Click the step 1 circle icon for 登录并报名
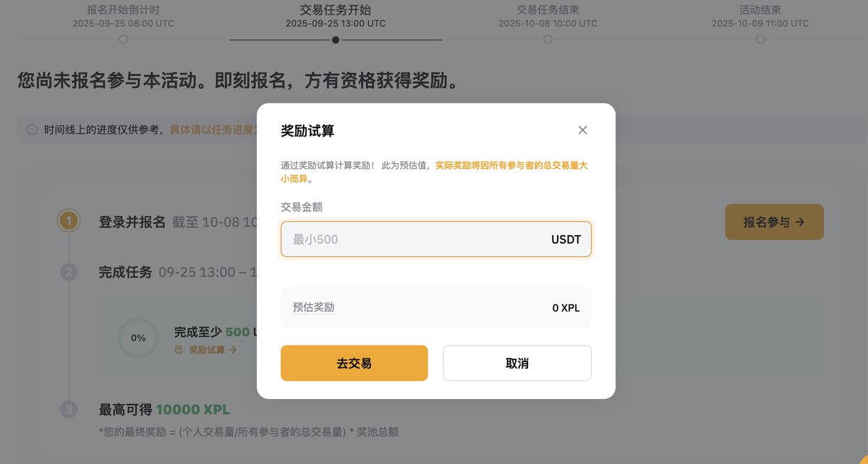This screenshot has height=464, width=868. [x=69, y=221]
